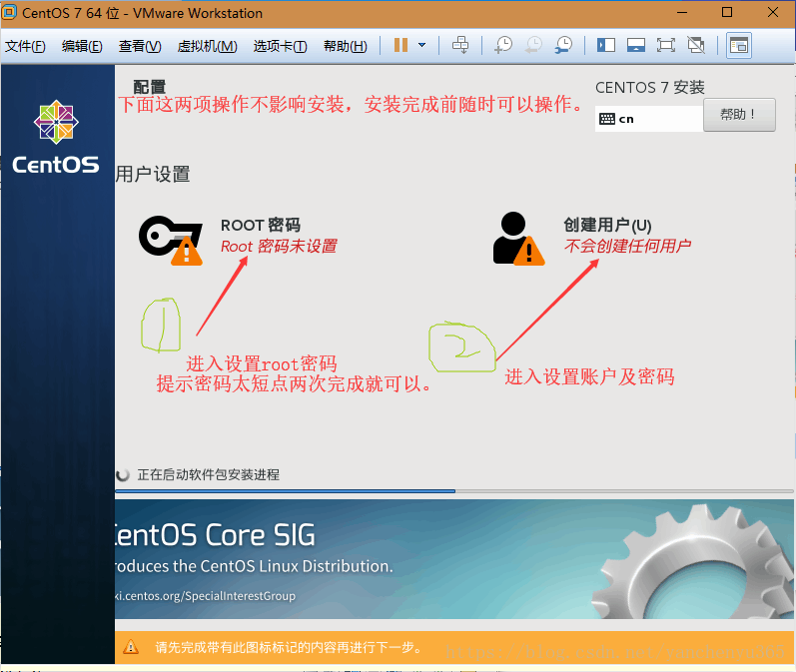
Task: Open ROOT 密码 settings
Action: [261, 225]
